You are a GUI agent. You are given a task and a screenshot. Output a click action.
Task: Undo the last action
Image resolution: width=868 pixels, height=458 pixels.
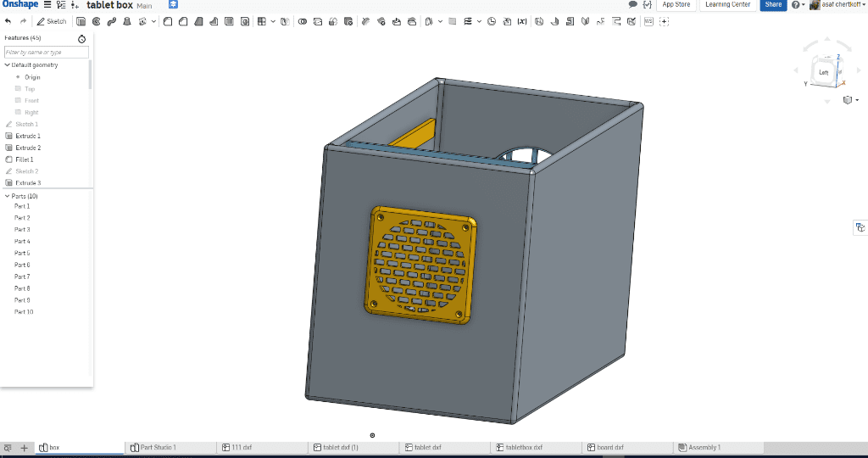(x=8, y=21)
